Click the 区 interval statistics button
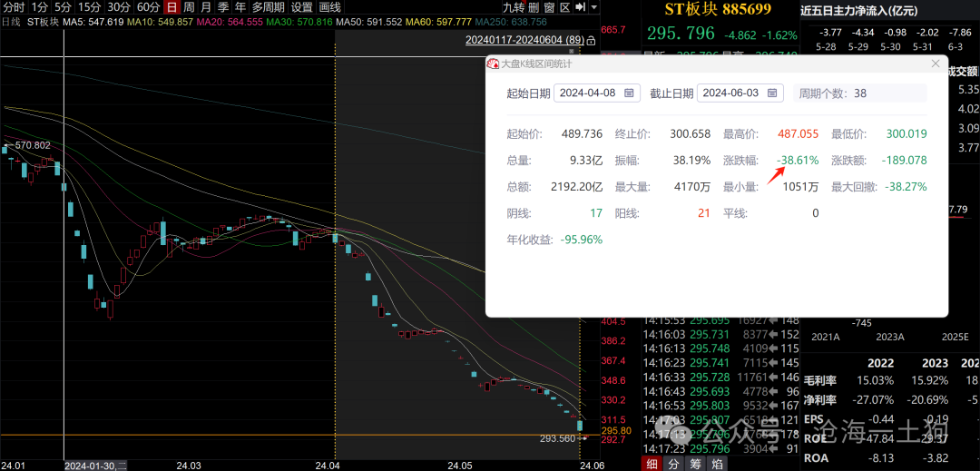The width and height of the screenshot is (980, 471). click(564, 7)
